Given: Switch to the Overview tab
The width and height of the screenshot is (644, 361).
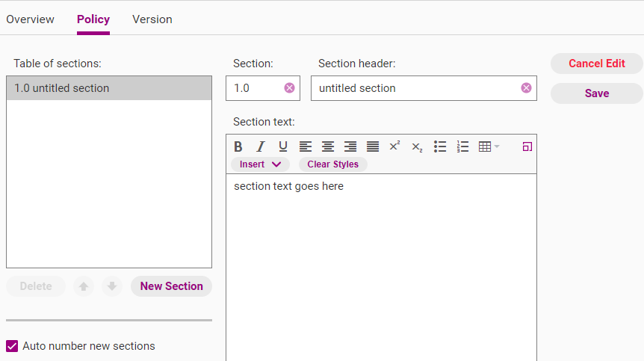Looking at the screenshot, I should pyautogui.click(x=30, y=19).
